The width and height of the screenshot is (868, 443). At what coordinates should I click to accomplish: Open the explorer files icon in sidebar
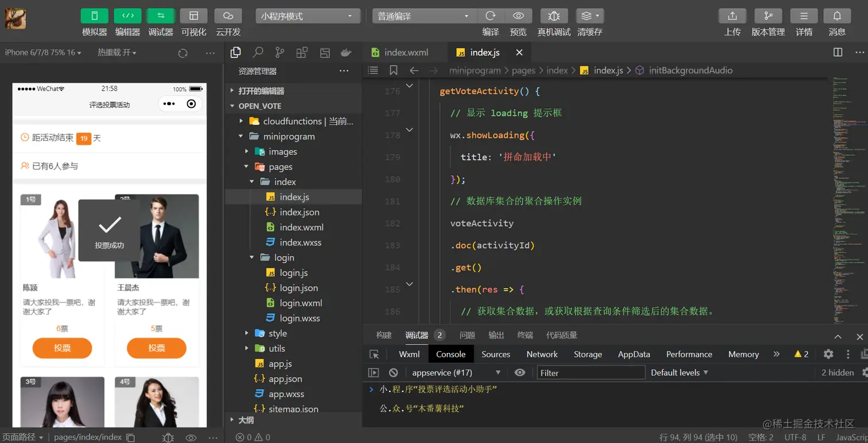tap(235, 53)
